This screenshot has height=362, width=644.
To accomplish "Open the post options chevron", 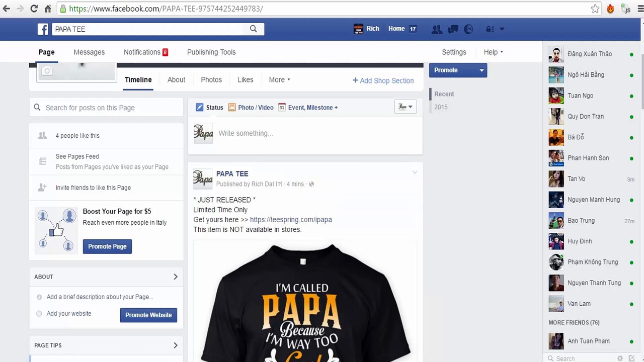I will (415, 173).
